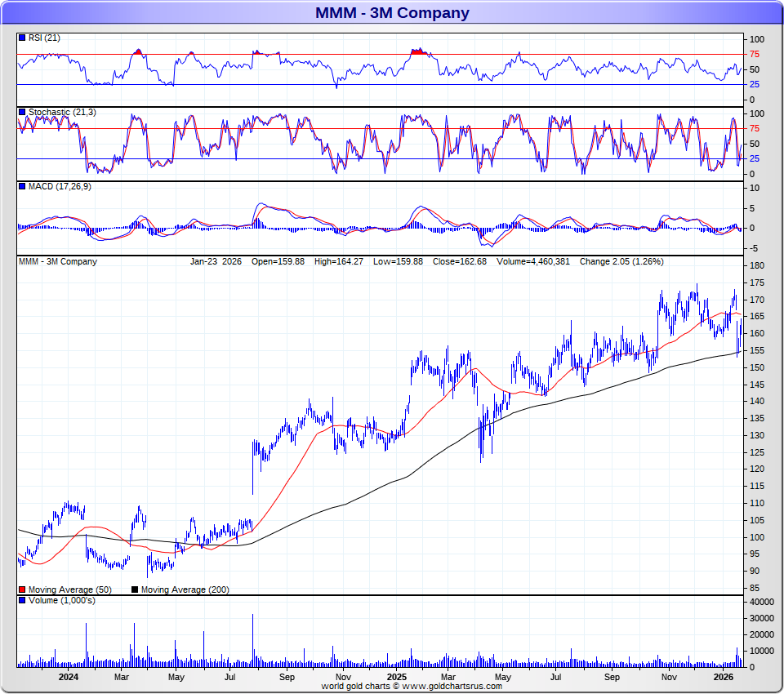The image size is (784, 694).
Task: Click the 'Jan-23 2026' date text
Action: click(x=216, y=261)
